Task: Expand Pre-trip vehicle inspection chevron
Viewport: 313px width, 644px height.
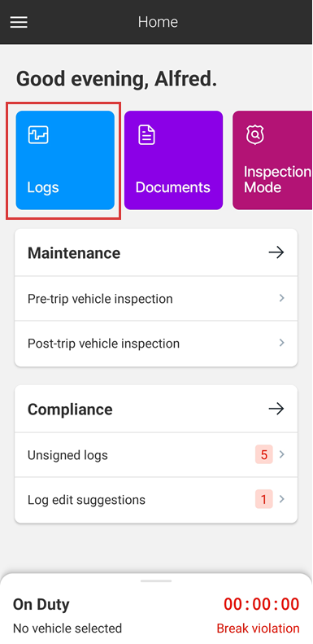Action: pos(282,298)
